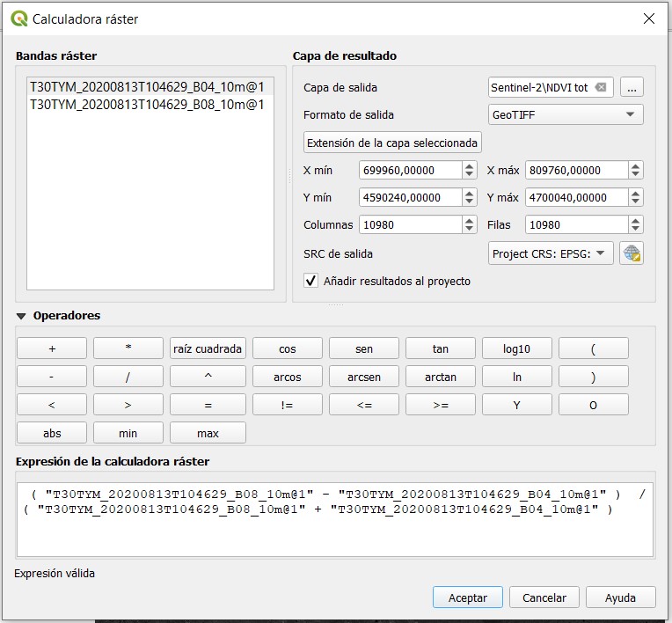
Task: Adjust Columnas stepper arrows
Action: point(470,224)
